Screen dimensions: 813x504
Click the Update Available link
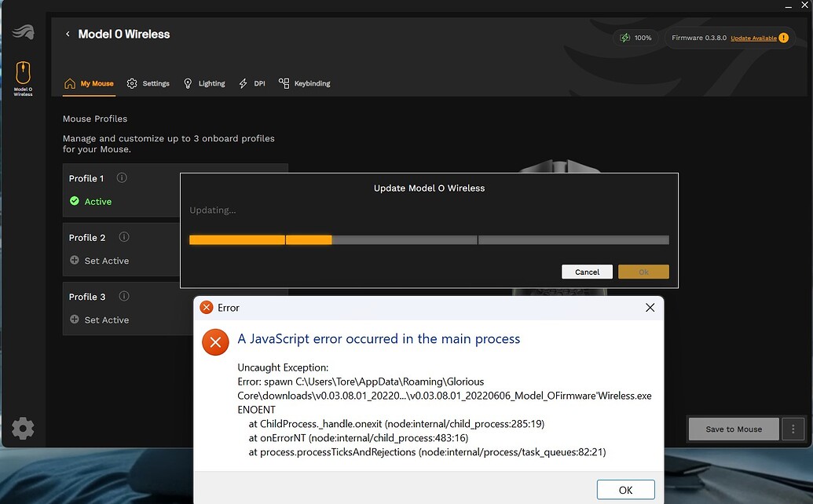[x=753, y=38]
